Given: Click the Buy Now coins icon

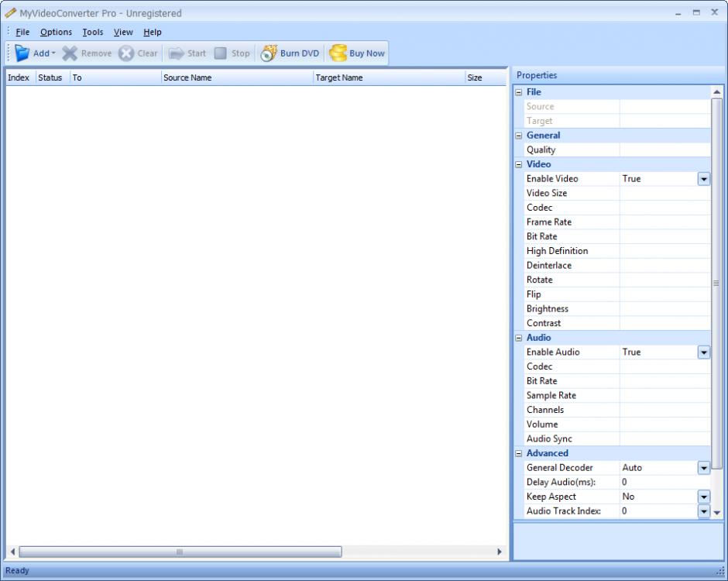Looking at the screenshot, I should pos(338,53).
